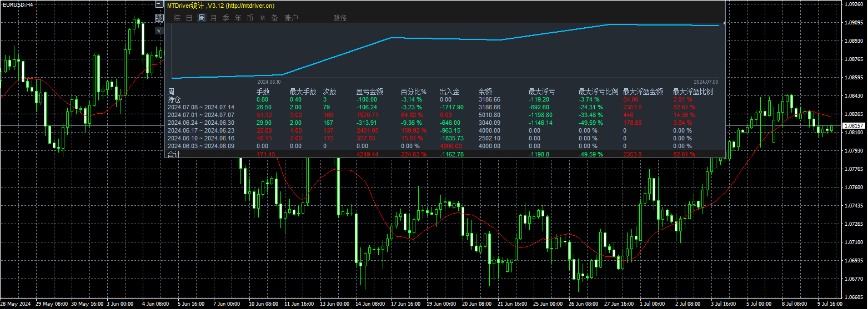Click the 合计 totals row label
Image resolution: width=868 pixels, height=309 pixels.
[x=174, y=154]
